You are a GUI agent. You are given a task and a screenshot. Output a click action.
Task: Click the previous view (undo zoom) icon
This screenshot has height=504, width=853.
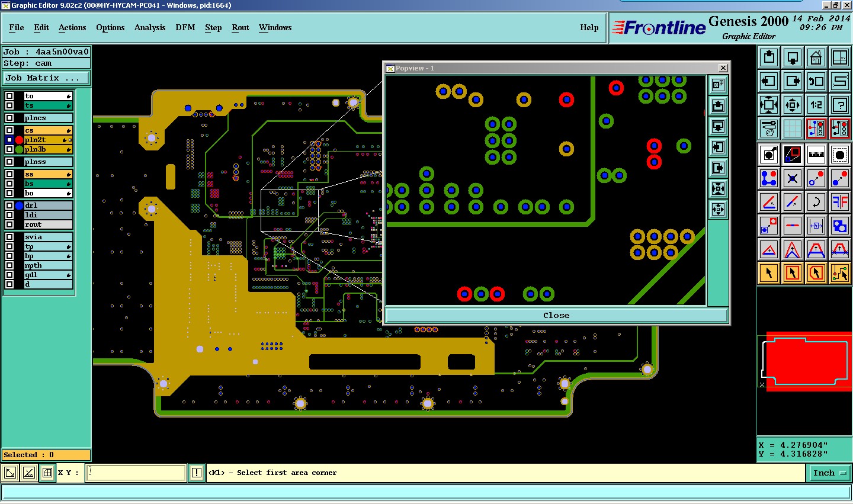pos(816,81)
